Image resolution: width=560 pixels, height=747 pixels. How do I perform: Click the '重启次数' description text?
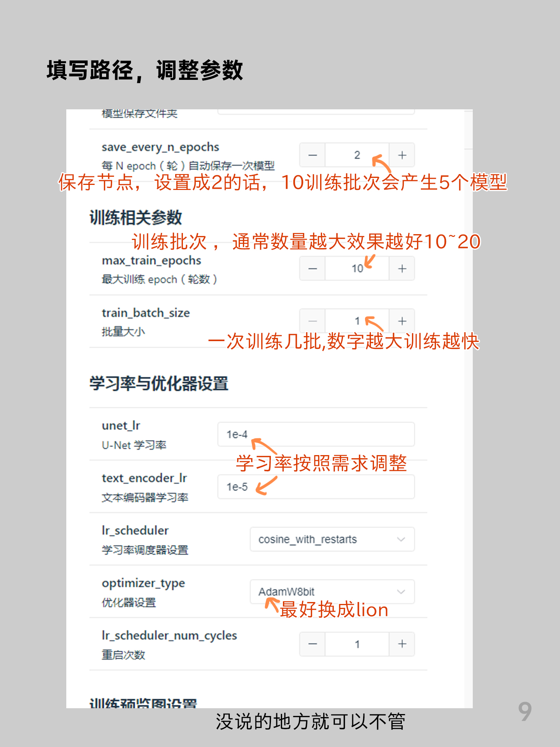[123, 655]
